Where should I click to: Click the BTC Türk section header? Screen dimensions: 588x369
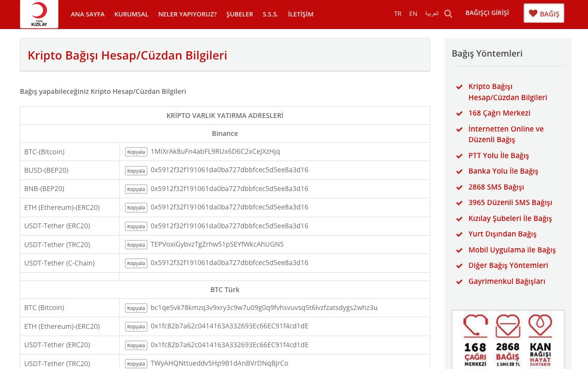pyautogui.click(x=225, y=290)
